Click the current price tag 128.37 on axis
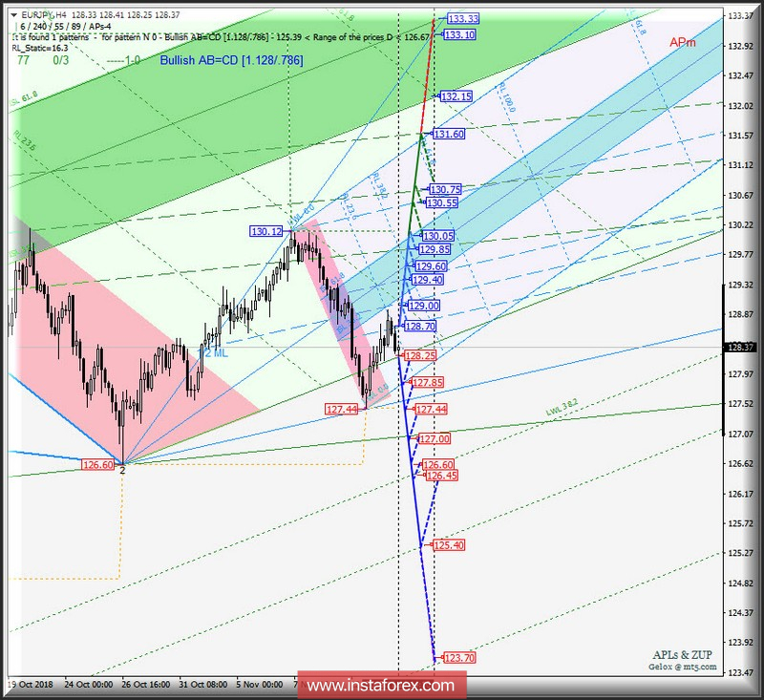Viewport: 764px width, 700px height. coord(740,348)
